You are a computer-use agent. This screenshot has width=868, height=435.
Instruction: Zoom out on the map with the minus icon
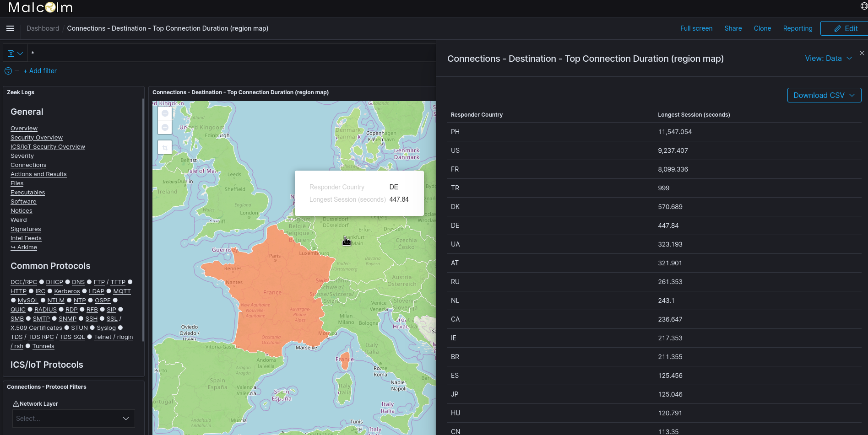[165, 127]
